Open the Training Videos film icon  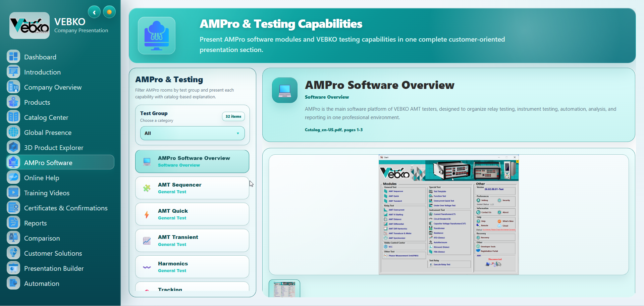(13, 193)
